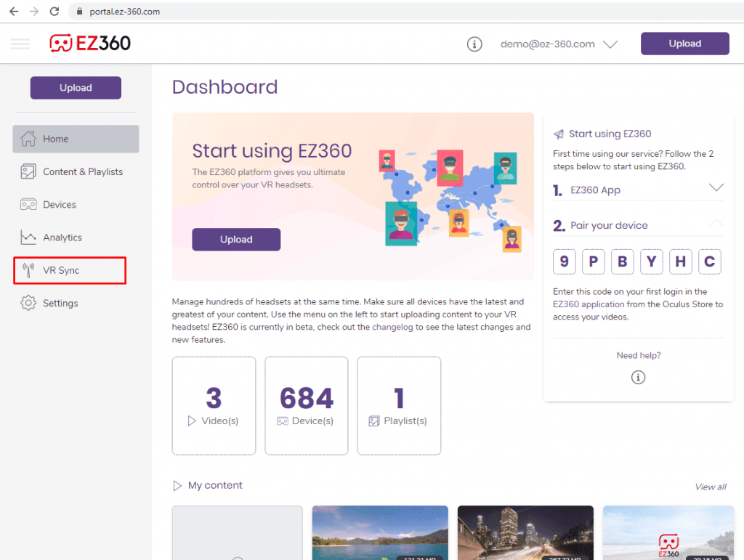744x560 pixels.
Task: Open the hamburger menu in the header
Action: pyautogui.click(x=20, y=44)
